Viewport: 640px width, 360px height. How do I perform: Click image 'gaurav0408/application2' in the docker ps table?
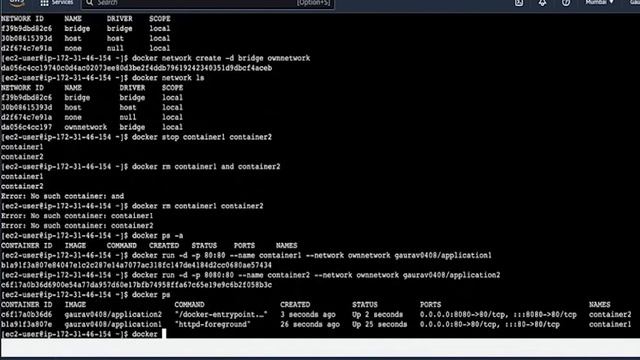(113, 315)
